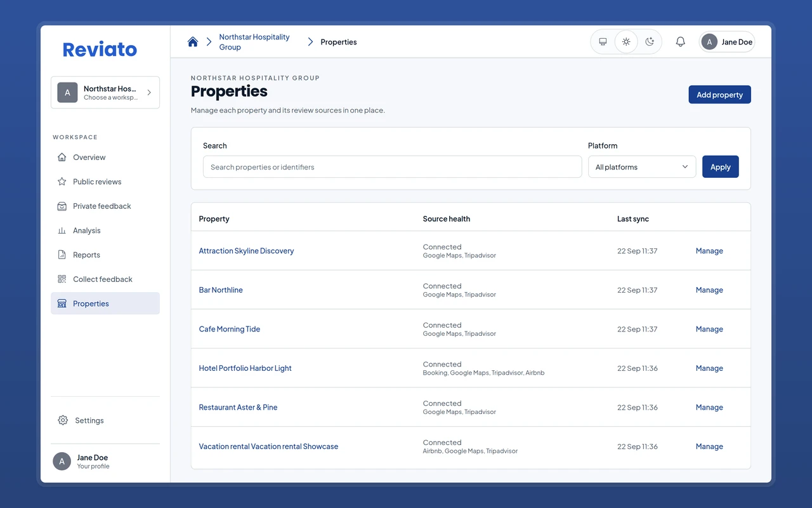
Task: Open Attraction Skyline Discovery property
Action: [246, 251]
